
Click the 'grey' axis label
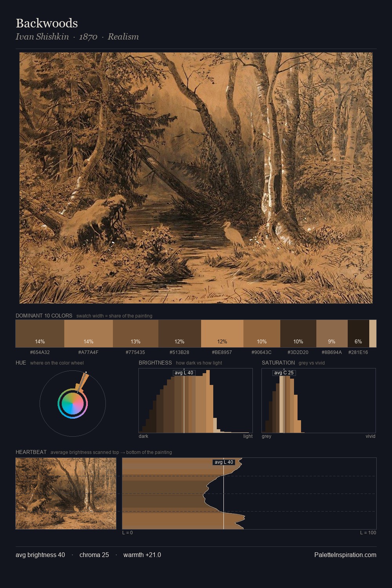coord(267,436)
